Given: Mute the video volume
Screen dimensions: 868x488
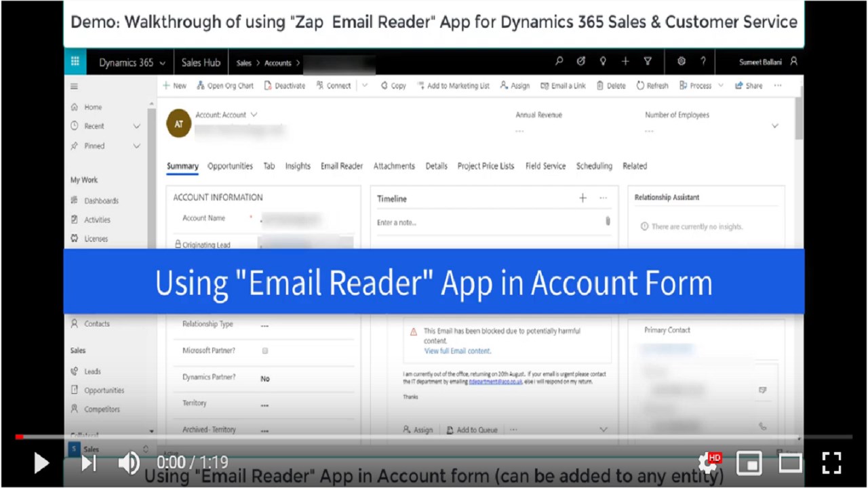Looking at the screenshot, I should point(129,463).
